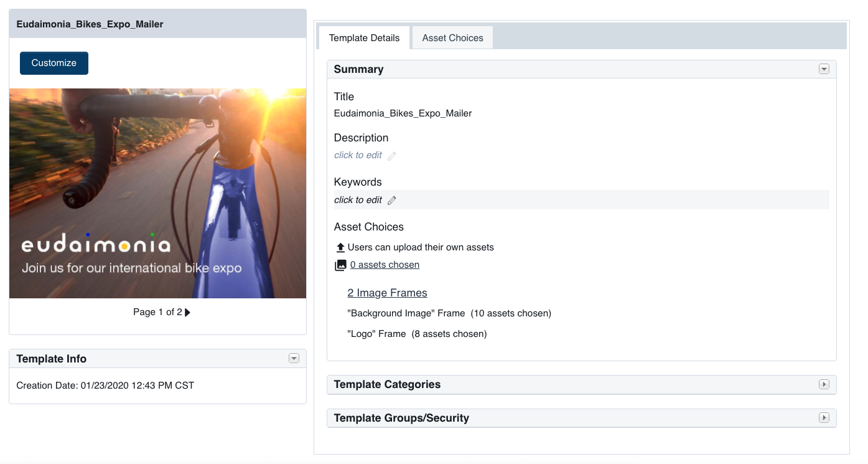
Task: Expand the Template Categories section
Action: [x=824, y=384]
